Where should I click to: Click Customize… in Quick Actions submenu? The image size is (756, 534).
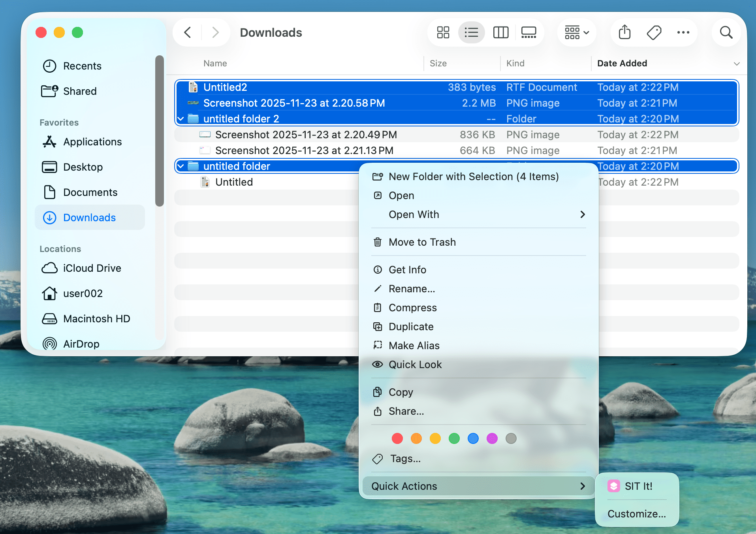pos(636,514)
